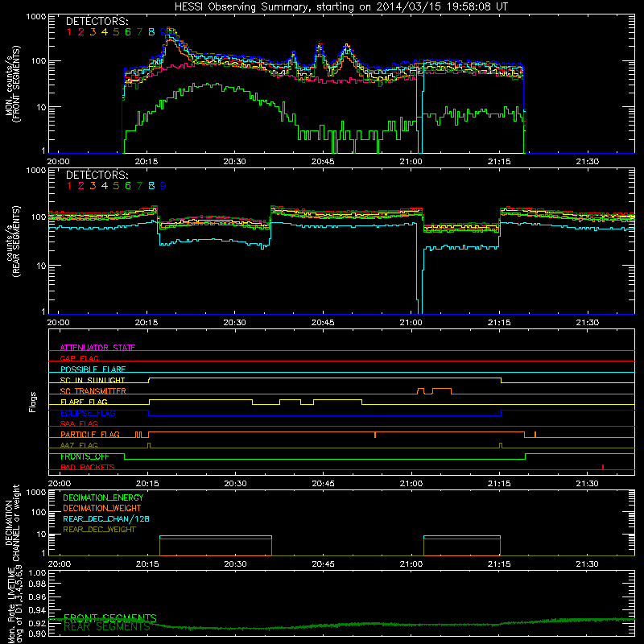Screen dimensions: 644x644
Task: Click the ATTENUATOR_STATE flag label
Action: pyautogui.click(x=97, y=348)
